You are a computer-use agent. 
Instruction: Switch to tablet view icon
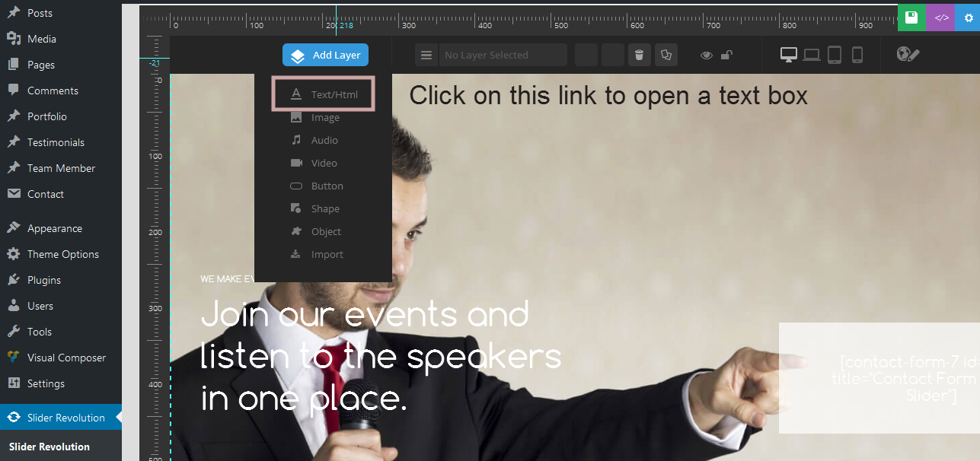pos(835,55)
